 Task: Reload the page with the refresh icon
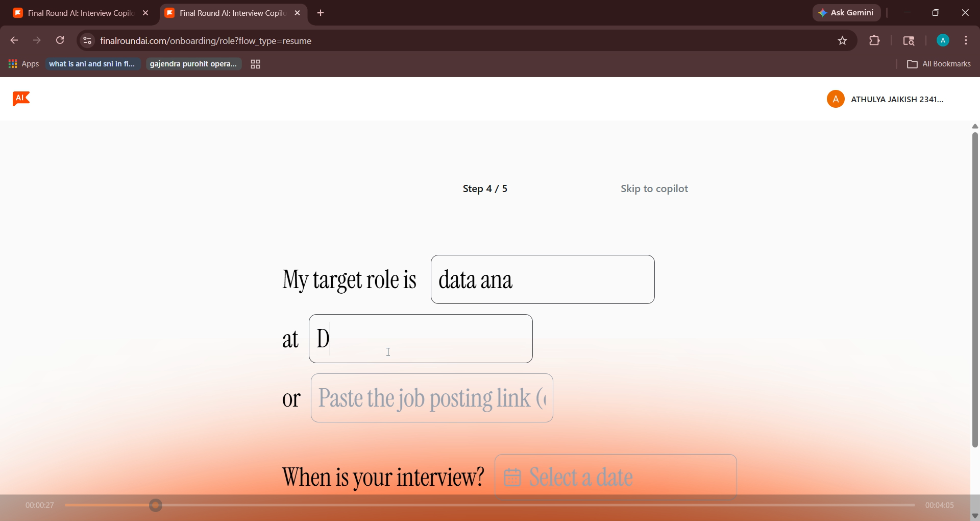pos(60,41)
